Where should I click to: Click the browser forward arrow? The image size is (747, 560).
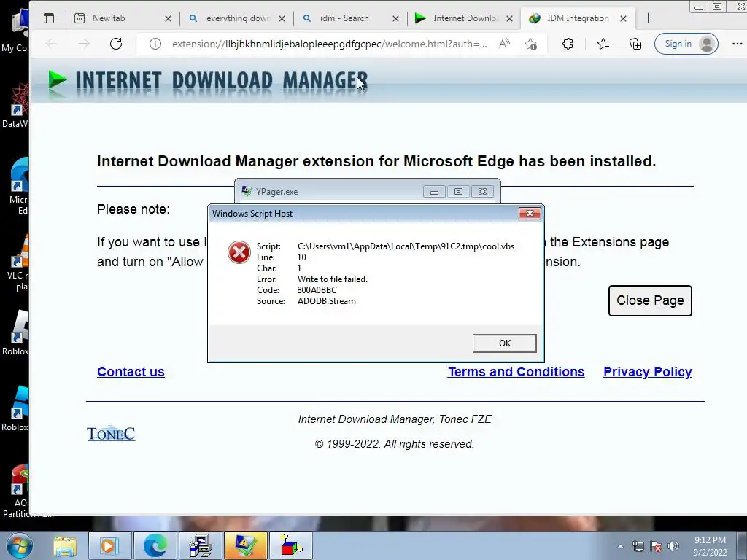click(x=84, y=44)
